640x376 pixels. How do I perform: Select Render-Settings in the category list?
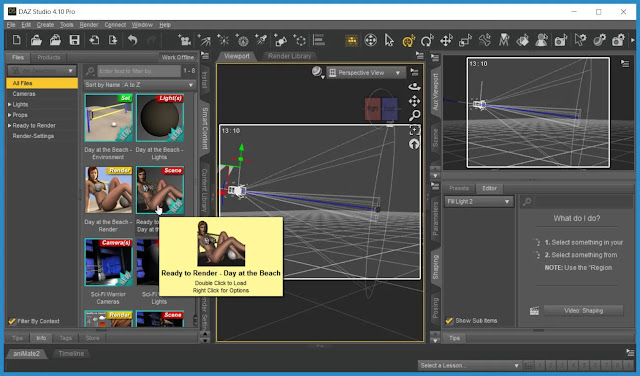point(33,136)
